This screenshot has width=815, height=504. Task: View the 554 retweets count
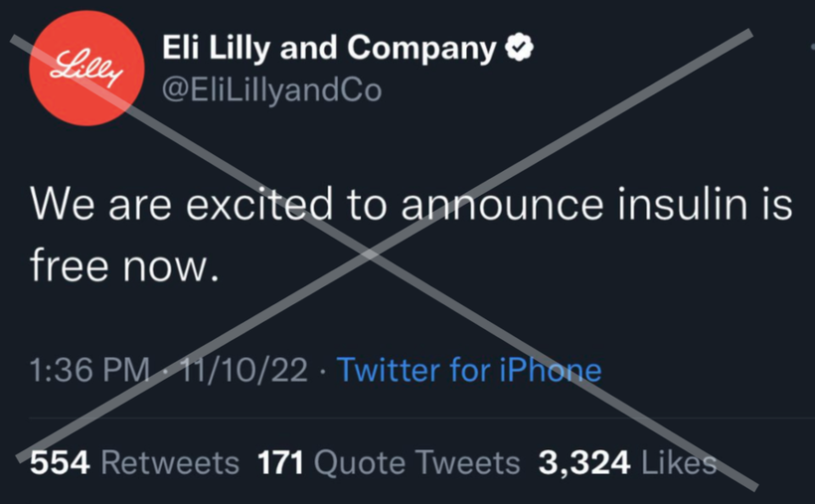point(60,462)
